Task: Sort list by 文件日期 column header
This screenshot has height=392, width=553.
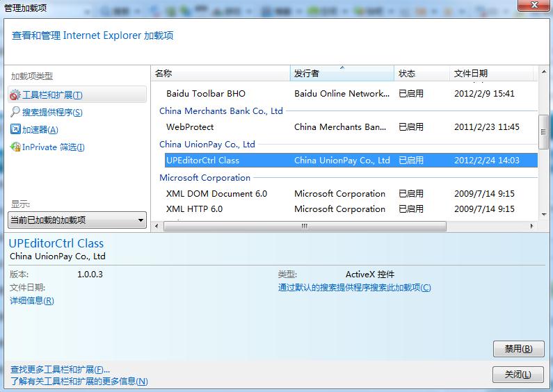Action: tap(492, 73)
